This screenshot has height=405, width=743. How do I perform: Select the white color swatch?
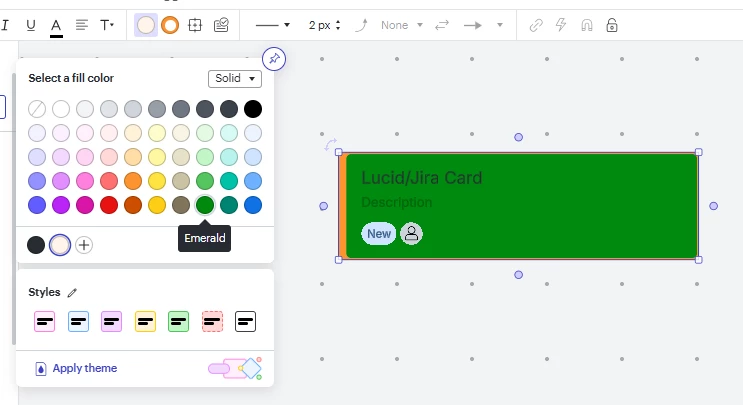click(x=61, y=109)
